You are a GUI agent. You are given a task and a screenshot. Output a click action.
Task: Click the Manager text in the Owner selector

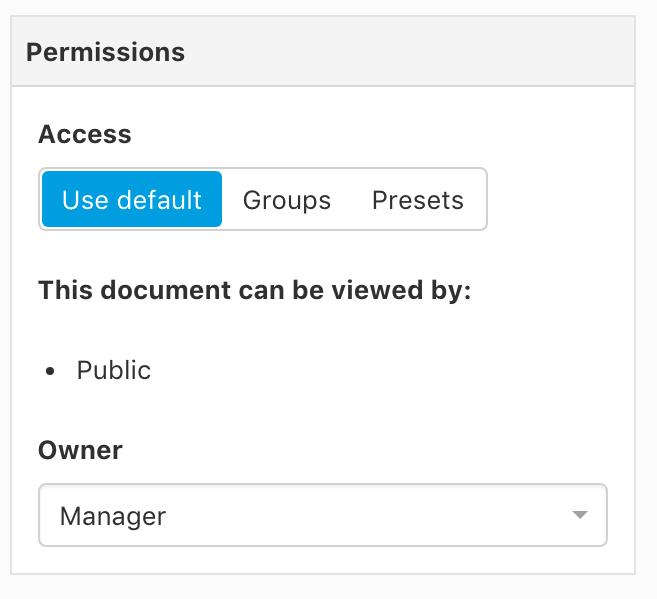[113, 516]
